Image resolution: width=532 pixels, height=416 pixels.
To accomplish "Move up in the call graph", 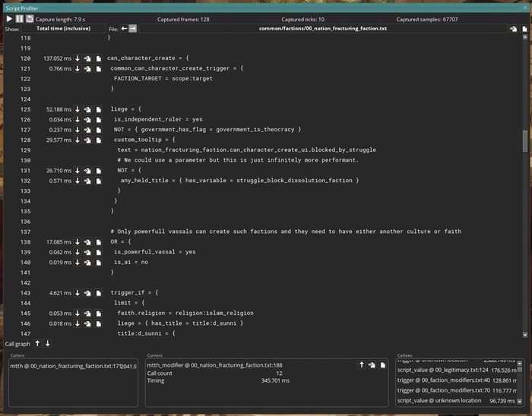I will 37,344.
